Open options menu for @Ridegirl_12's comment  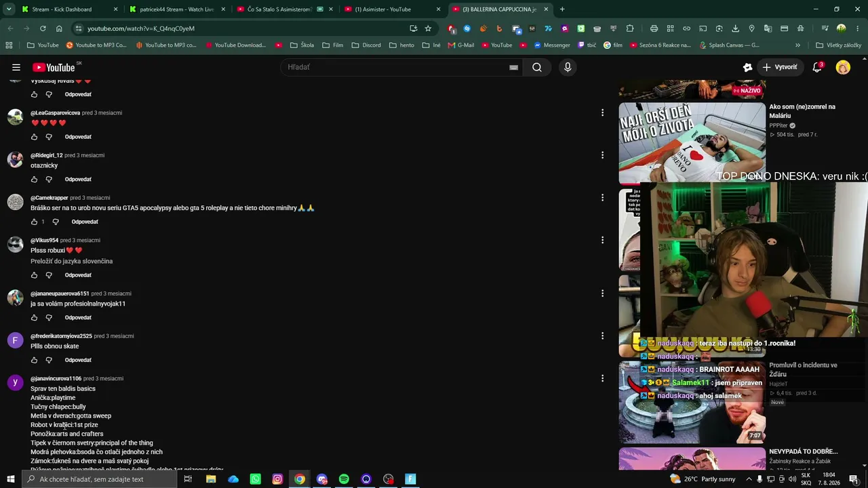pyautogui.click(x=602, y=155)
